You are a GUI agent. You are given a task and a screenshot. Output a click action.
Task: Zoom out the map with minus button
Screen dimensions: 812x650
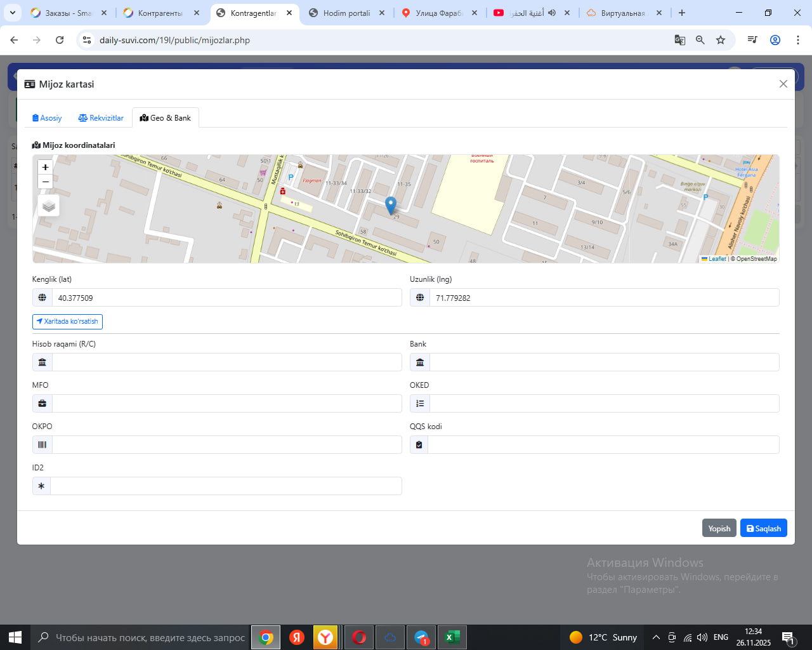pyautogui.click(x=45, y=182)
